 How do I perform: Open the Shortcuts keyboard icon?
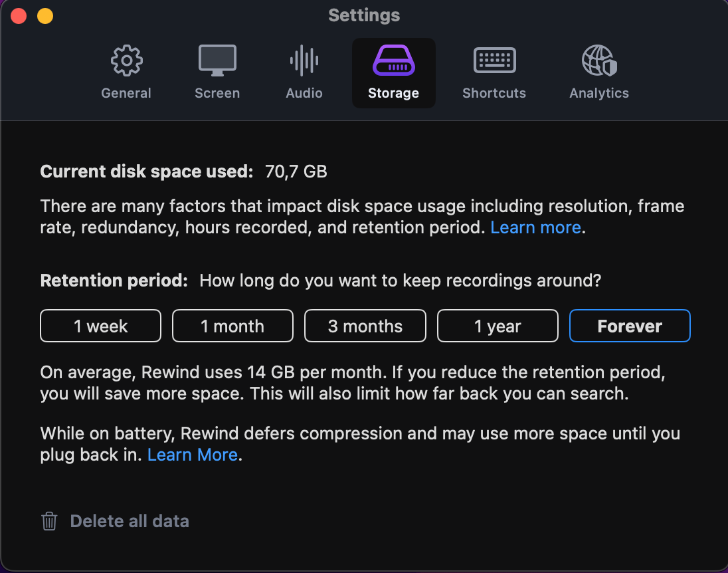coord(494,60)
